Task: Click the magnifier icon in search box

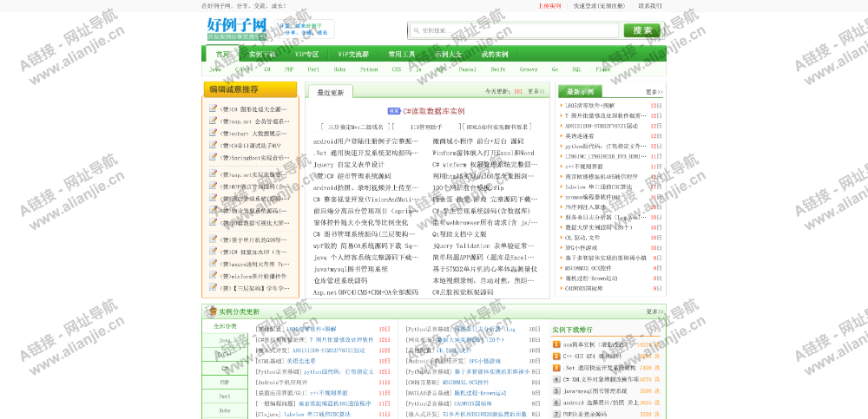Action: tap(416, 30)
